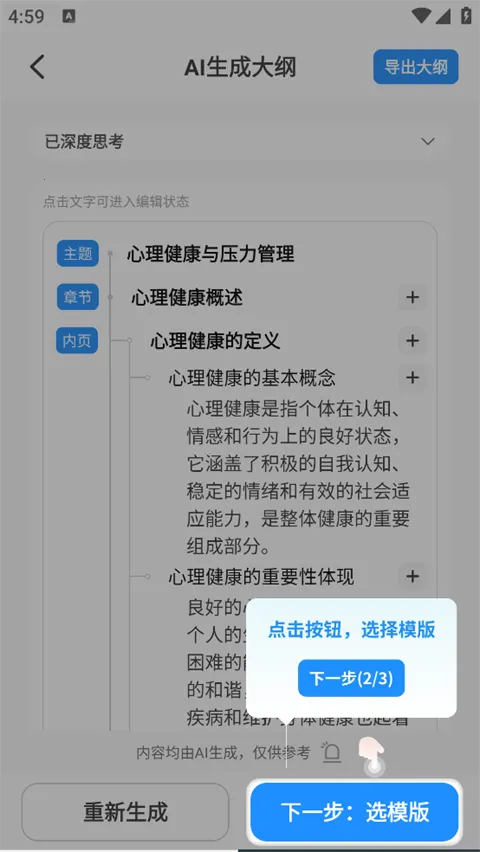Open the Wi-Fi status bar icon
The width and height of the screenshot is (480, 852).
coord(420,16)
